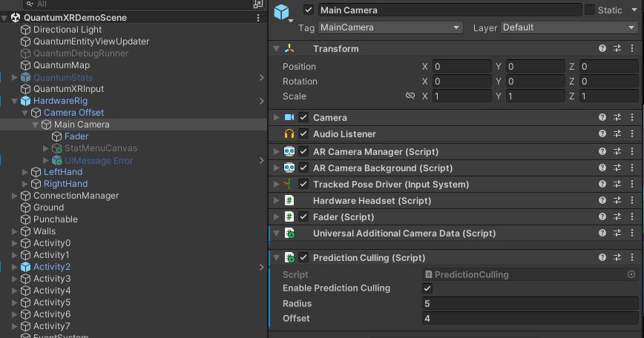The image size is (644, 338).
Task: Collapse the QuantumXRDemoScene scene foldout
Action: [4, 18]
